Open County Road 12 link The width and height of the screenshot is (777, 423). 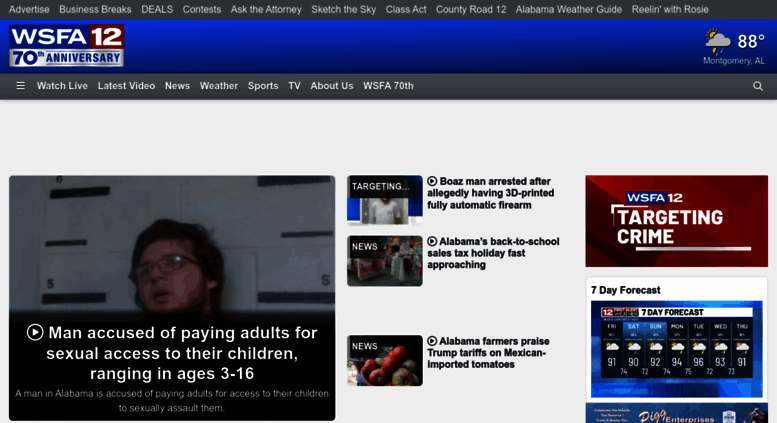click(x=471, y=9)
